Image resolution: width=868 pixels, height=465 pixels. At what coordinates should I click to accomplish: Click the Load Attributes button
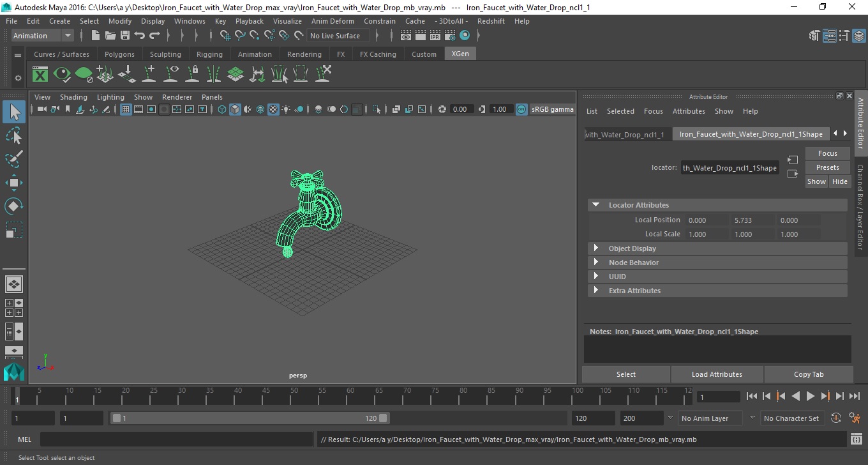tap(717, 374)
